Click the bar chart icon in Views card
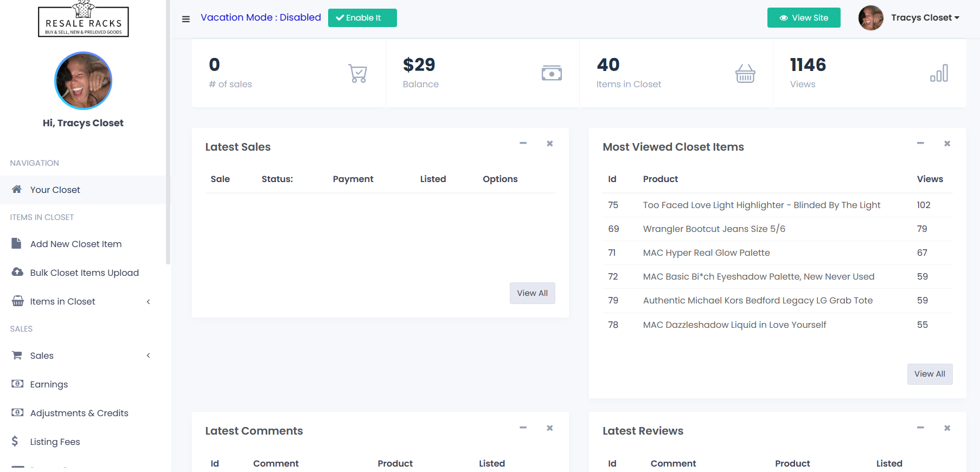980x472 pixels. (939, 73)
